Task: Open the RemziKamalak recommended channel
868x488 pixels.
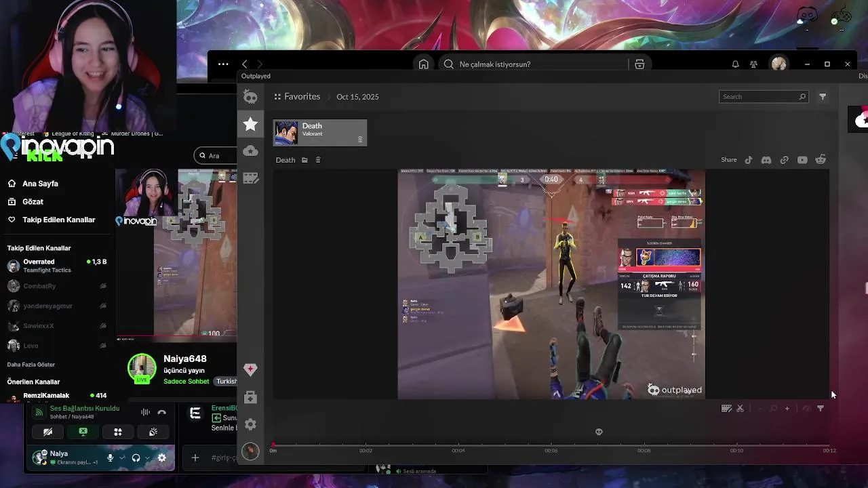Action: (x=57, y=396)
